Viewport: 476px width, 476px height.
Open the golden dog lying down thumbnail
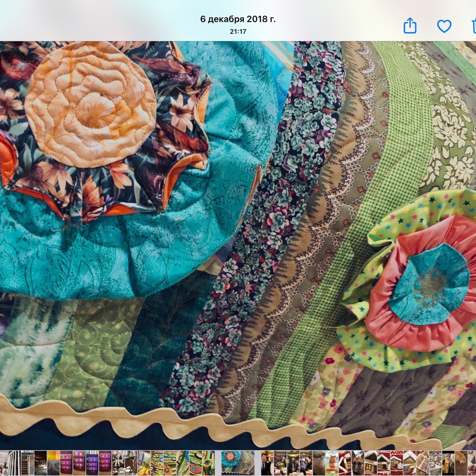(x=461, y=463)
